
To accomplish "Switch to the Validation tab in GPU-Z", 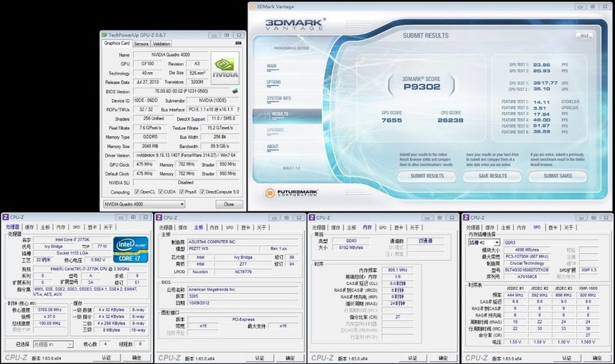I will point(162,44).
